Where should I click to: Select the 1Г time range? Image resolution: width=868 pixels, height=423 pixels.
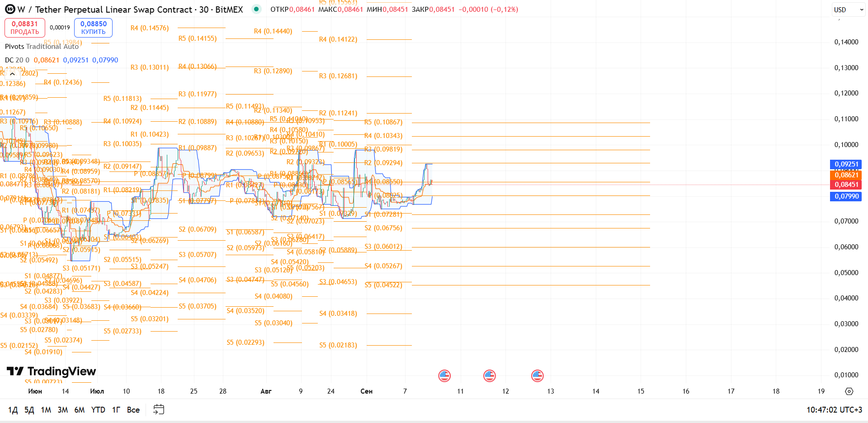(116, 410)
